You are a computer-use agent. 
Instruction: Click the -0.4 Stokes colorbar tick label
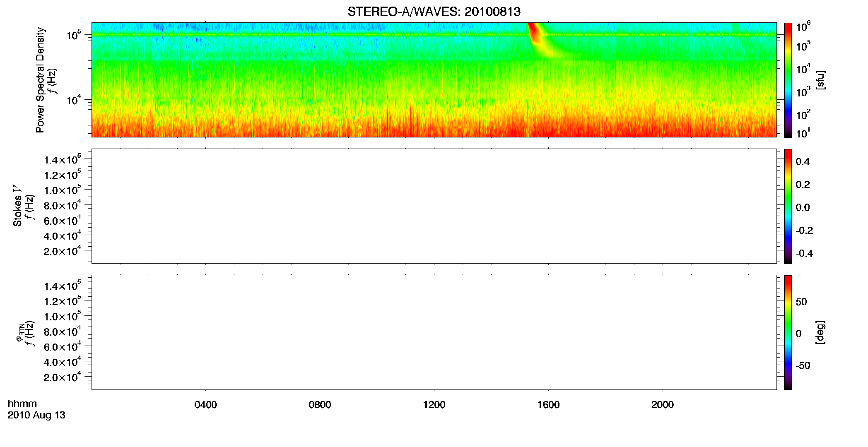point(804,253)
